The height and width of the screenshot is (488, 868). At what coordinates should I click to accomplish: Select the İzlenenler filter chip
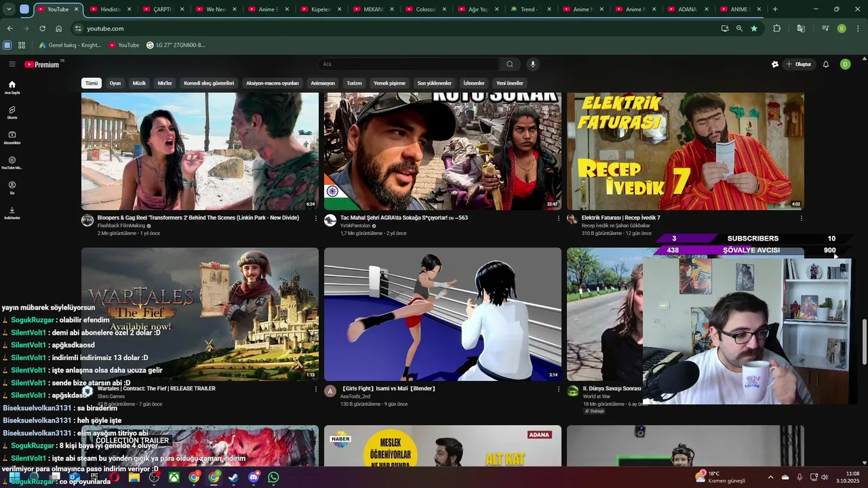tap(474, 83)
